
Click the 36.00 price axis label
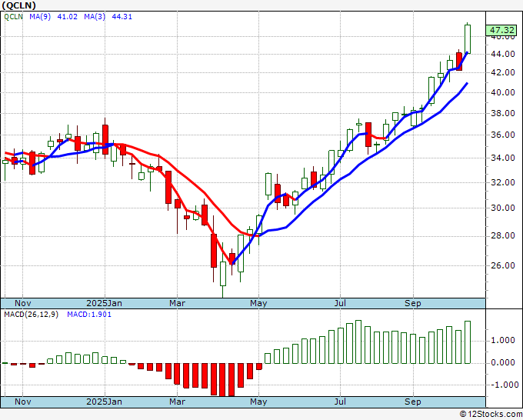tap(503, 135)
